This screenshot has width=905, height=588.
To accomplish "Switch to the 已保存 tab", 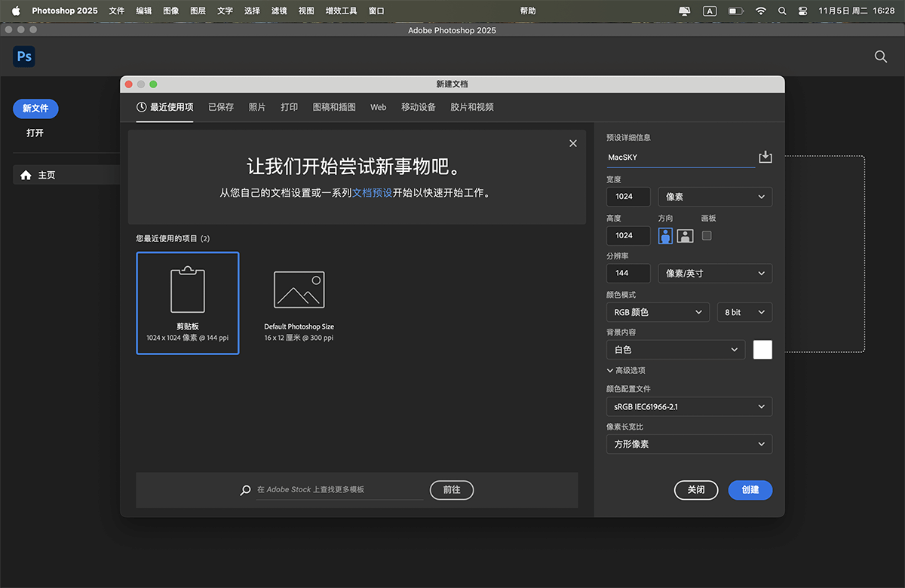I will tap(221, 107).
